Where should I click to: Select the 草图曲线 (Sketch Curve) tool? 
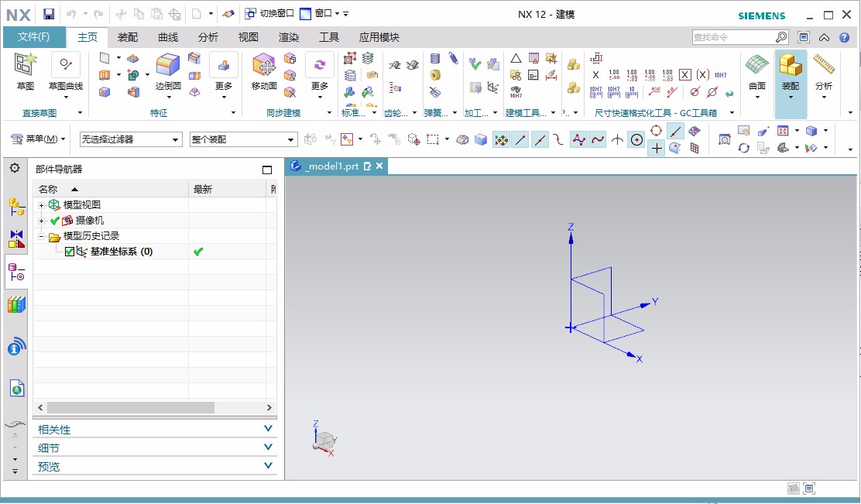click(x=67, y=70)
